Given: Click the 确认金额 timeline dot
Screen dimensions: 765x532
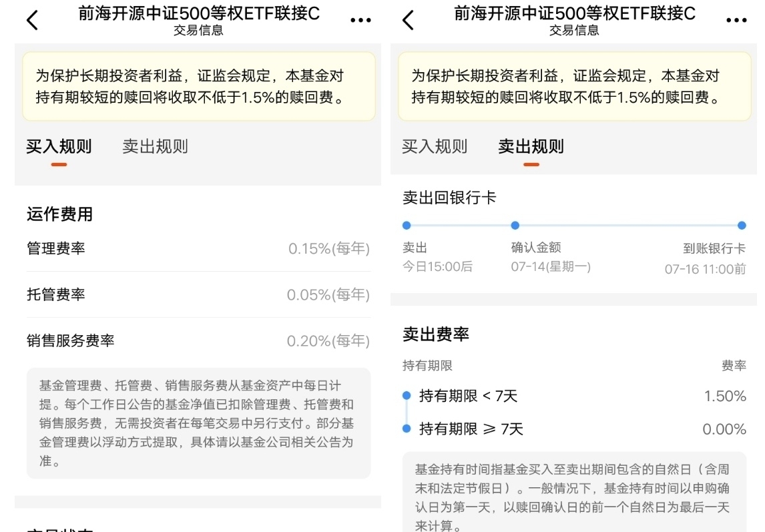Looking at the screenshot, I should 515,226.
